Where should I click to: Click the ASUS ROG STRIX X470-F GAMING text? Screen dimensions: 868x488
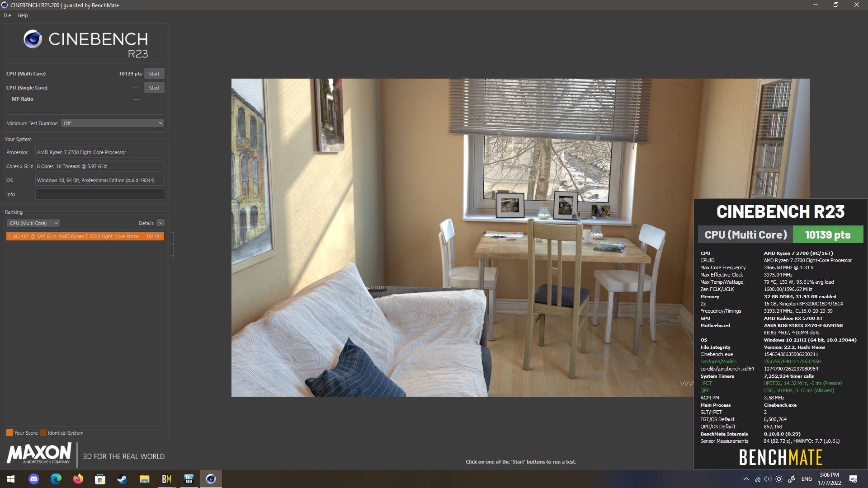(803, 325)
